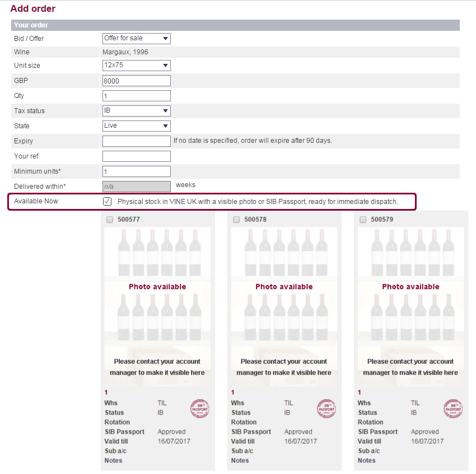
Task: Click valid-till date 16/07/2017 on lot 500577
Action: pos(174,441)
